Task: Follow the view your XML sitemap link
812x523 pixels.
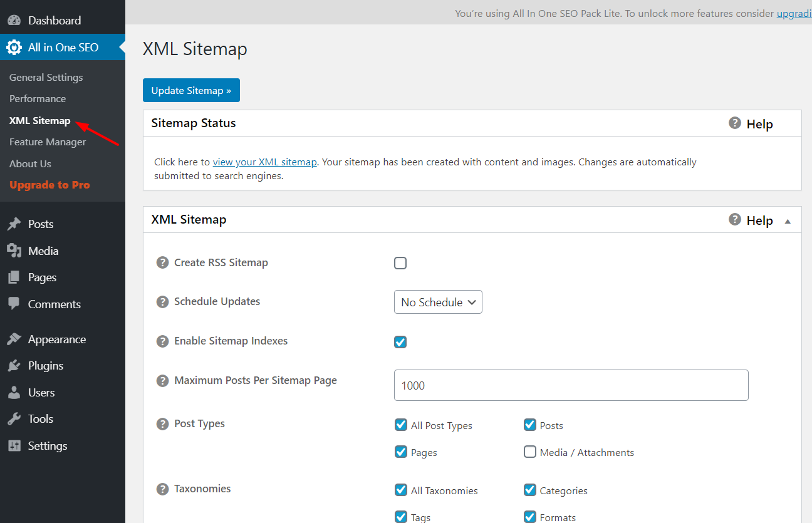Action: (264, 162)
